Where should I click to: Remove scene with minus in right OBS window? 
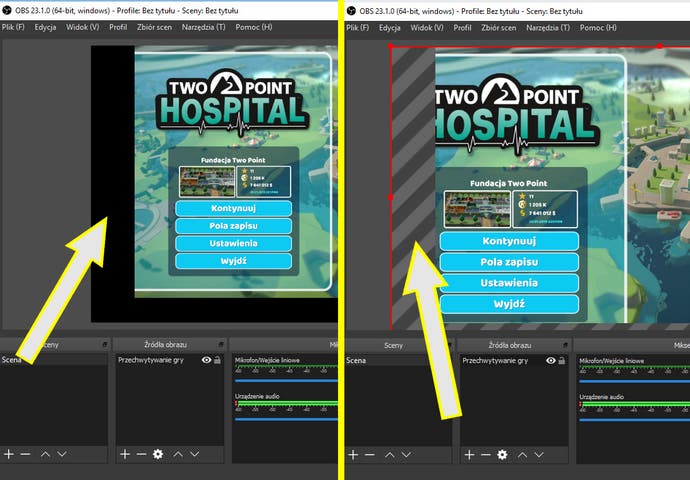(x=370, y=454)
